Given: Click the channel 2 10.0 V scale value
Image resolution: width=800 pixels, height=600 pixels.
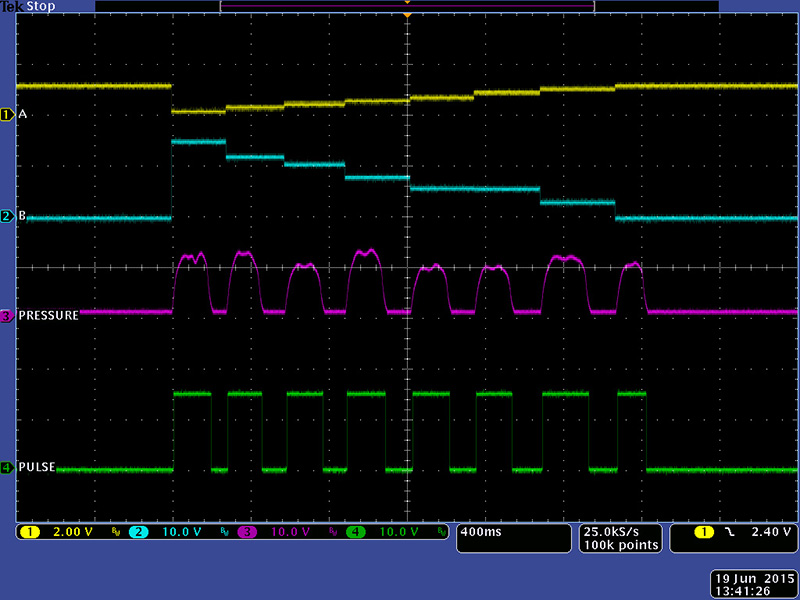Looking at the screenshot, I should tap(180, 532).
